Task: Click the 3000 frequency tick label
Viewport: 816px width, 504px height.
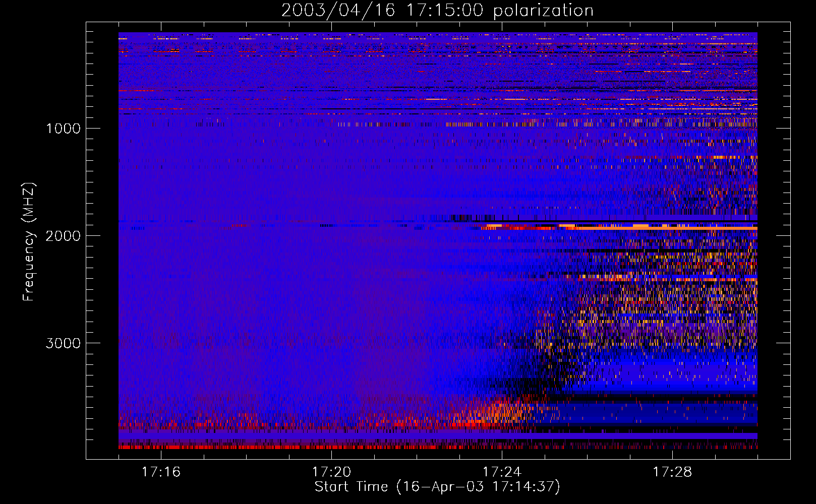Action: coord(63,343)
